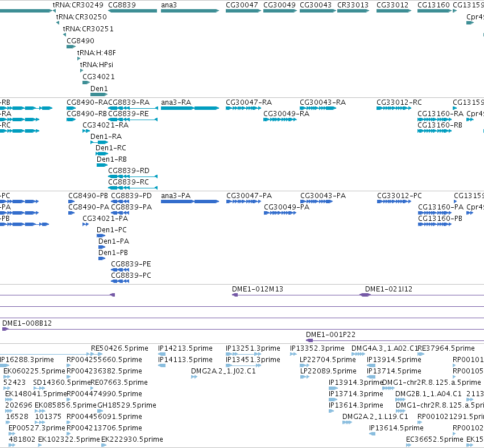484x448 pixels.
Task: Click the CG30043 gene label
Action: point(316,5)
